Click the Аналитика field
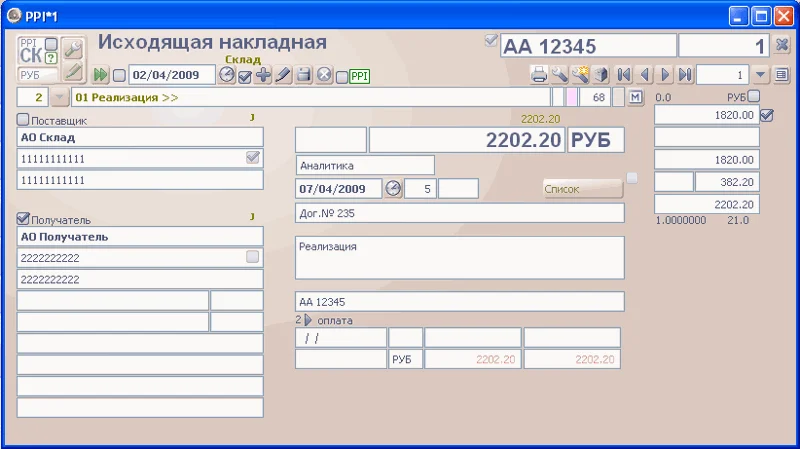Screen dimensions: 800x449 click(x=365, y=165)
